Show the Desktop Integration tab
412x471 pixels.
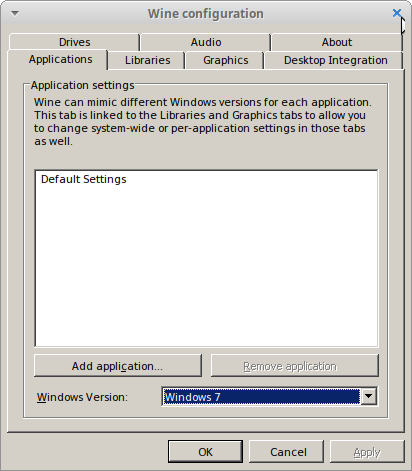point(335,60)
